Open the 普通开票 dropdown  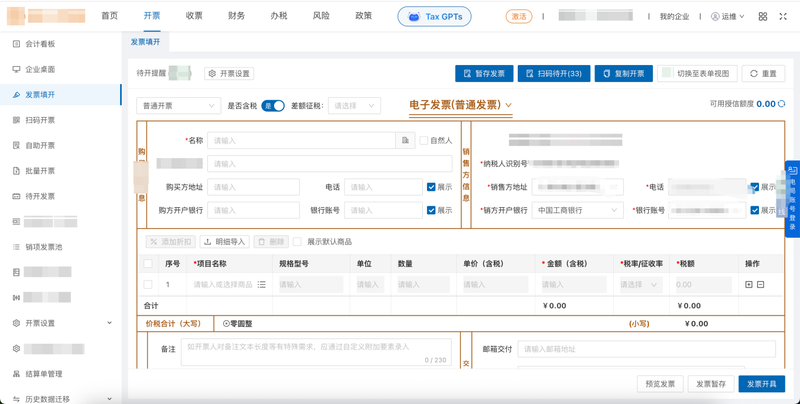click(178, 106)
